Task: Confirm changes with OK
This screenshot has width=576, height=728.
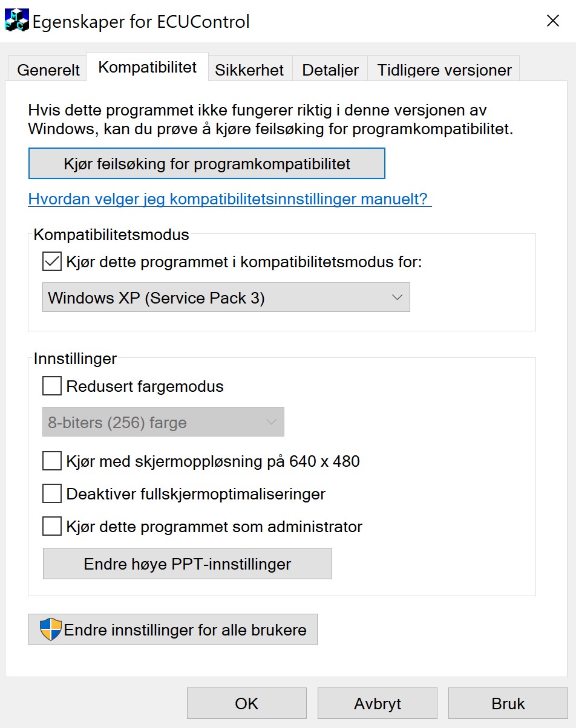Action: pos(246,703)
